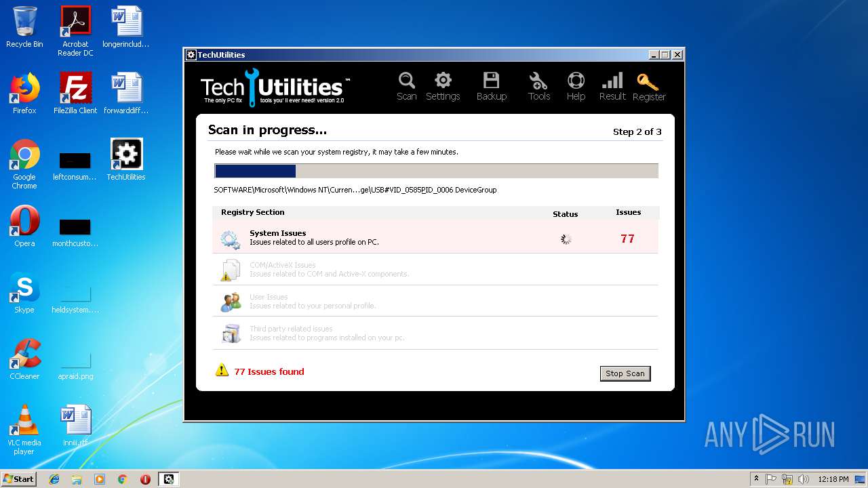This screenshot has width=868, height=488.
Task: Open Acrobat Reader DC desktop icon
Action: 75,31
